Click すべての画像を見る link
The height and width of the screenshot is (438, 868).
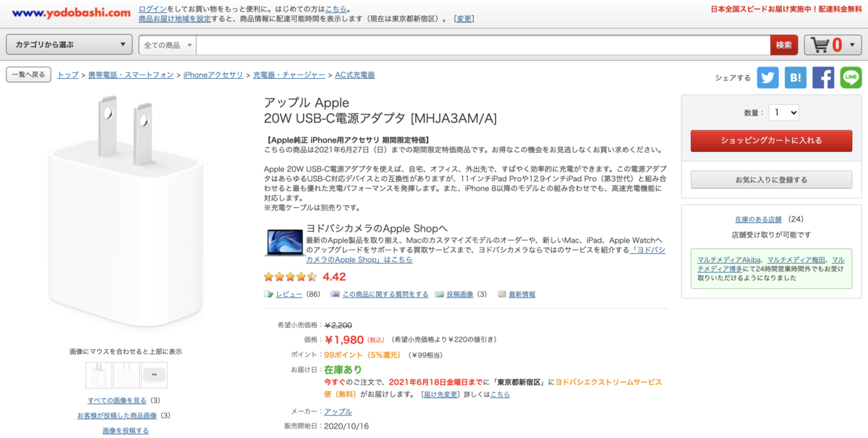[117, 400]
